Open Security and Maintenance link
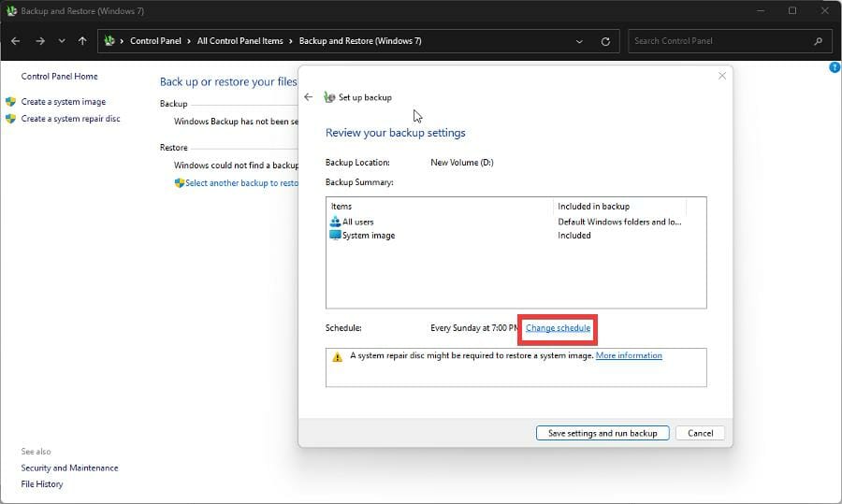Image resolution: width=842 pixels, height=504 pixels. click(x=70, y=468)
